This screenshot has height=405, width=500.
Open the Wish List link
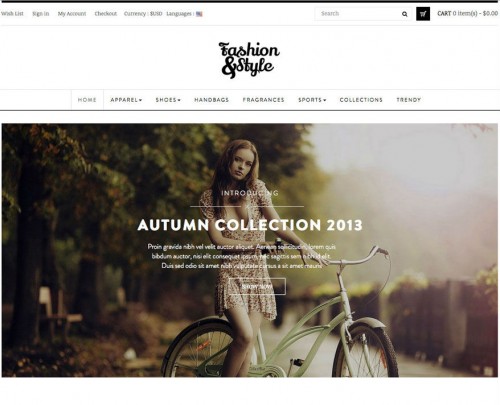click(x=12, y=14)
